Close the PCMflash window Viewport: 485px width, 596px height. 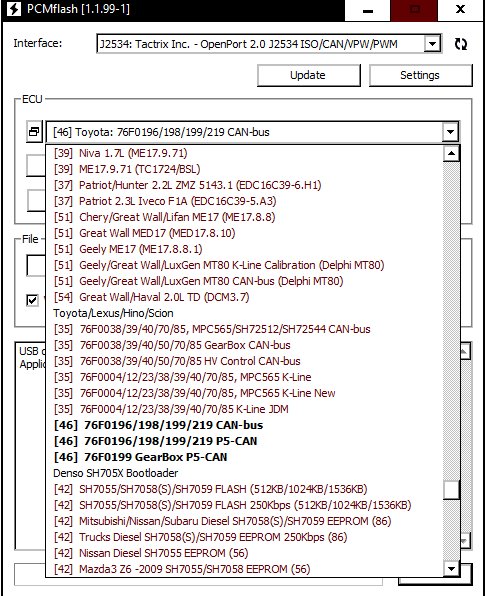pyautogui.click(x=460, y=10)
